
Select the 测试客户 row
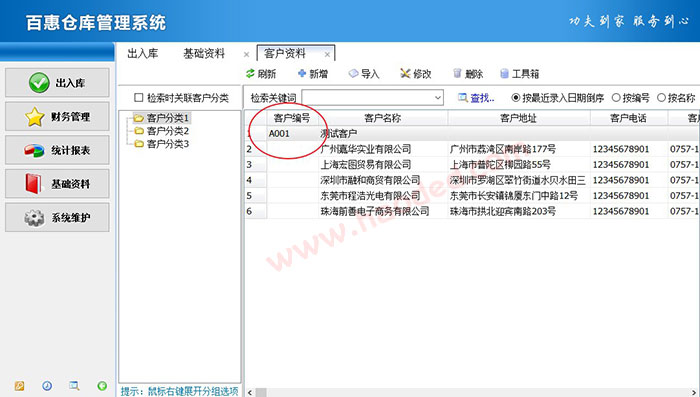pyautogui.click(x=472, y=134)
